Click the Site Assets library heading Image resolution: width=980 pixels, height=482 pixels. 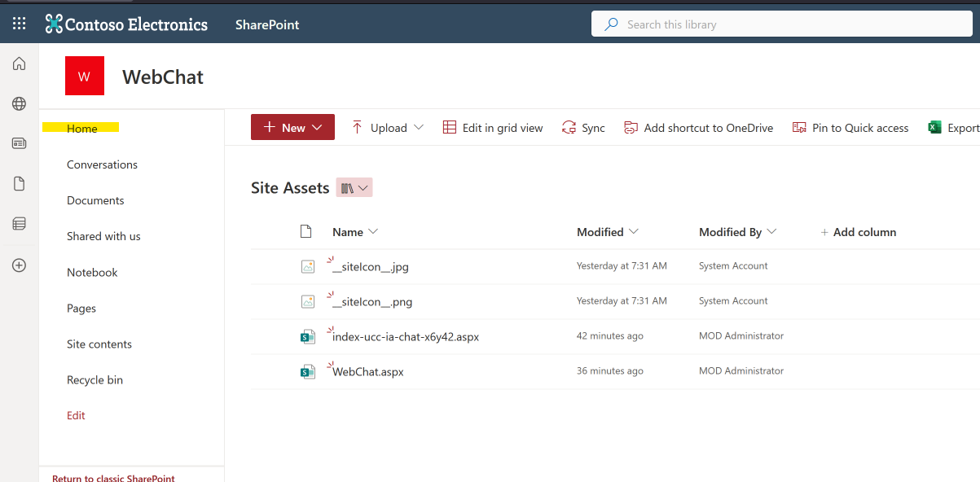coord(290,188)
